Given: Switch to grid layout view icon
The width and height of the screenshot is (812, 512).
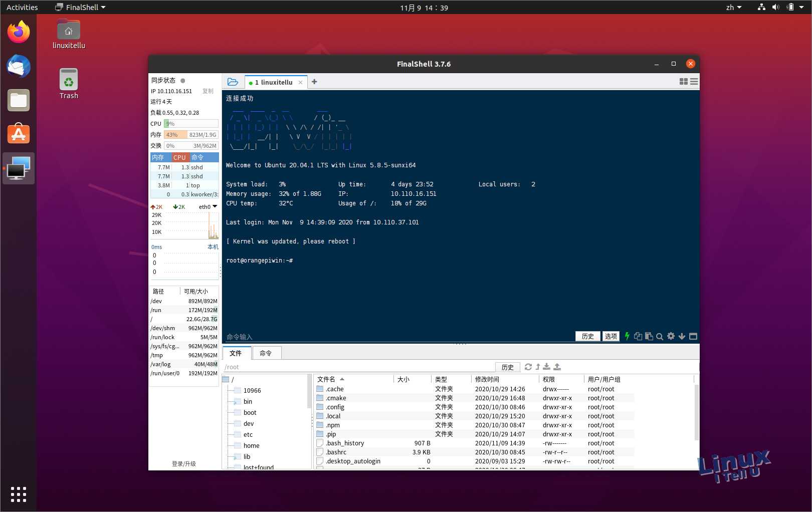Looking at the screenshot, I should pyautogui.click(x=683, y=82).
